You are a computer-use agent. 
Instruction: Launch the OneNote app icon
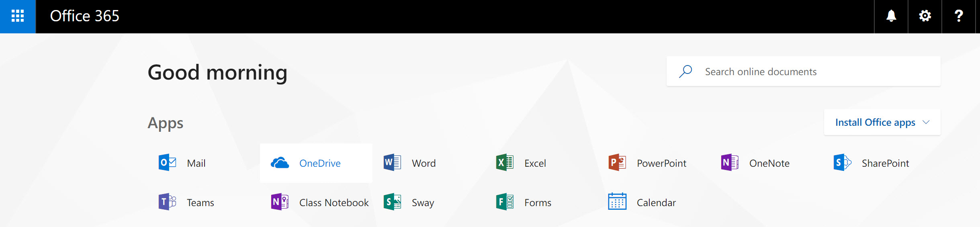(730, 163)
